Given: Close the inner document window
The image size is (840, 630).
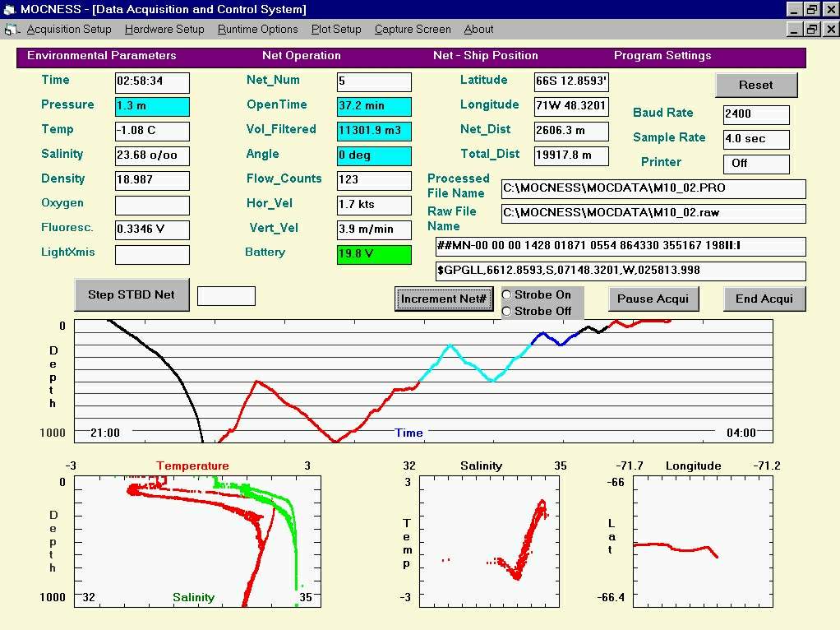Looking at the screenshot, I should 831,29.
